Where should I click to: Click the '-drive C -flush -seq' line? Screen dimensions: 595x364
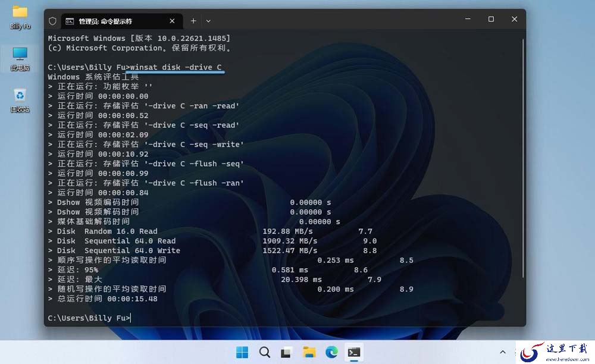point(146,164)
